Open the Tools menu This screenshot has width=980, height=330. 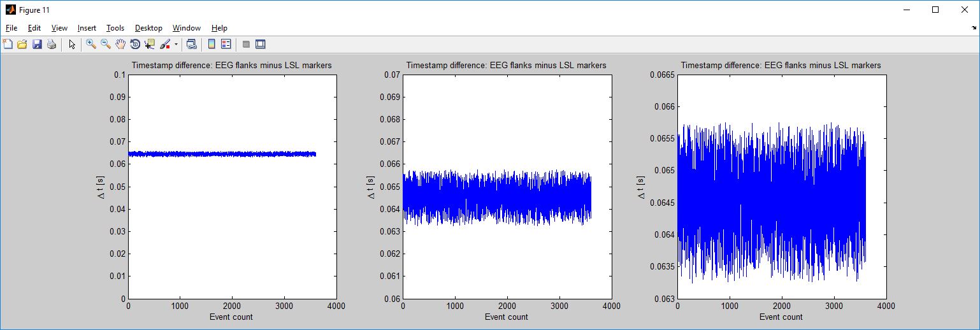115,28
